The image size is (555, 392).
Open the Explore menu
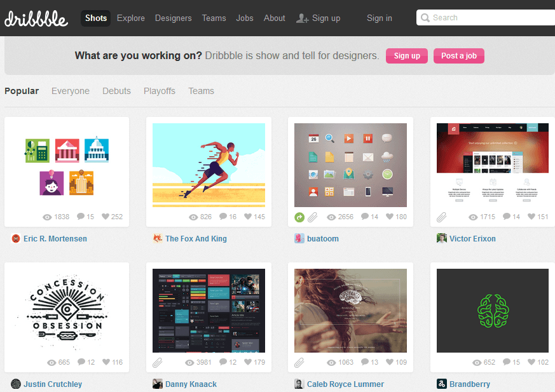click(x=131, y=18)
